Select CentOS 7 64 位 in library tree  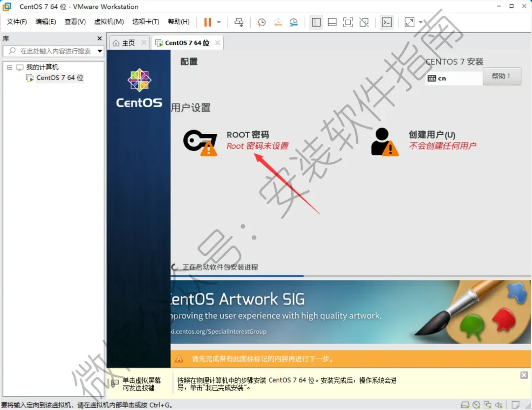60,78
